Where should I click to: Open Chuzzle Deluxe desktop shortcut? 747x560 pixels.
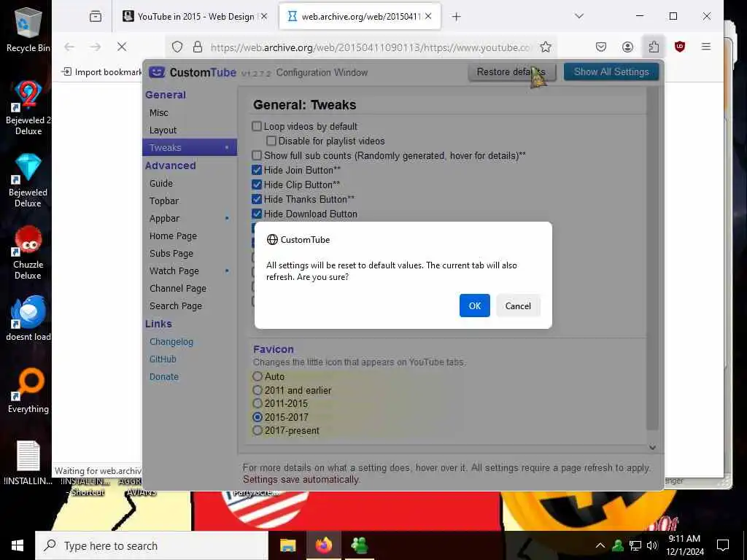click(28, 252)
